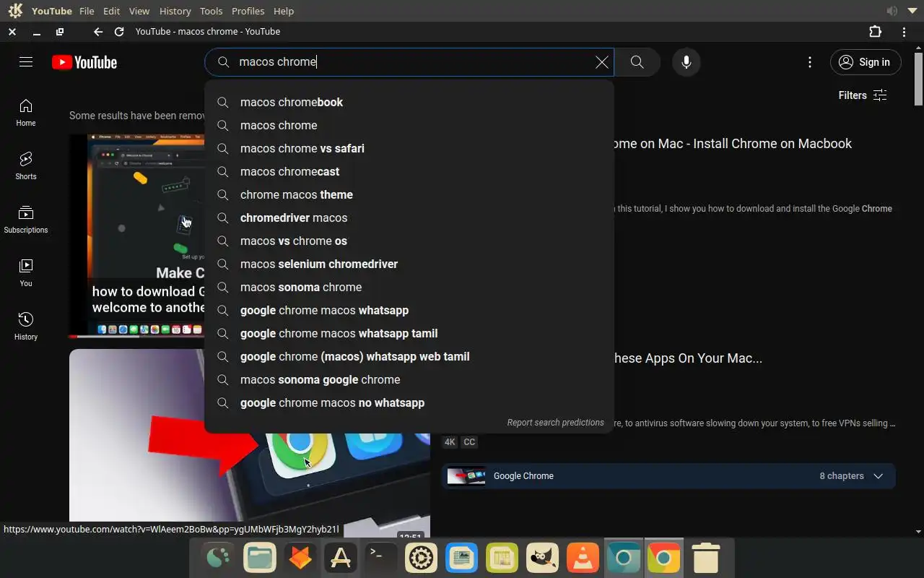The height and width of the screenshot is (578, 924).
Task: Select suggestion "macos chrome vs safari"
Action: [x=409, y=149]
